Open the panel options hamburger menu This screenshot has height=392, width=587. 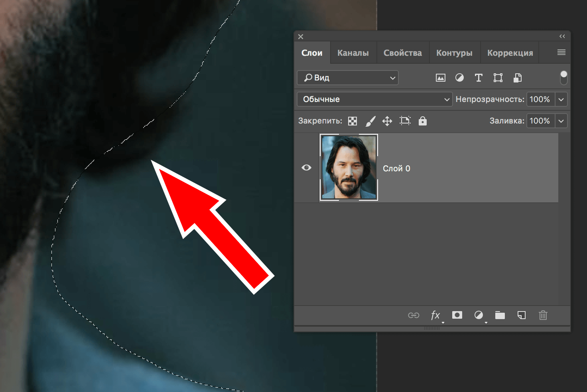(x=561, y=53)
